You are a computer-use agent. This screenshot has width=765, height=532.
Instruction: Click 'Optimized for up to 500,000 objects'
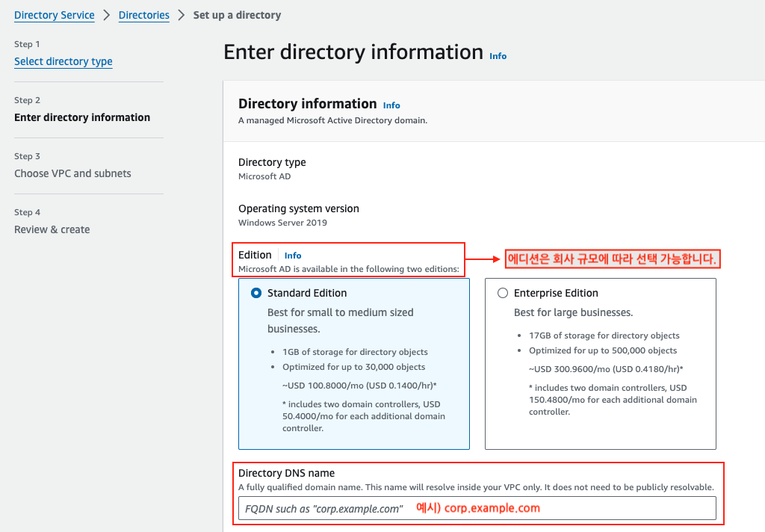click(x=603, y=350)
